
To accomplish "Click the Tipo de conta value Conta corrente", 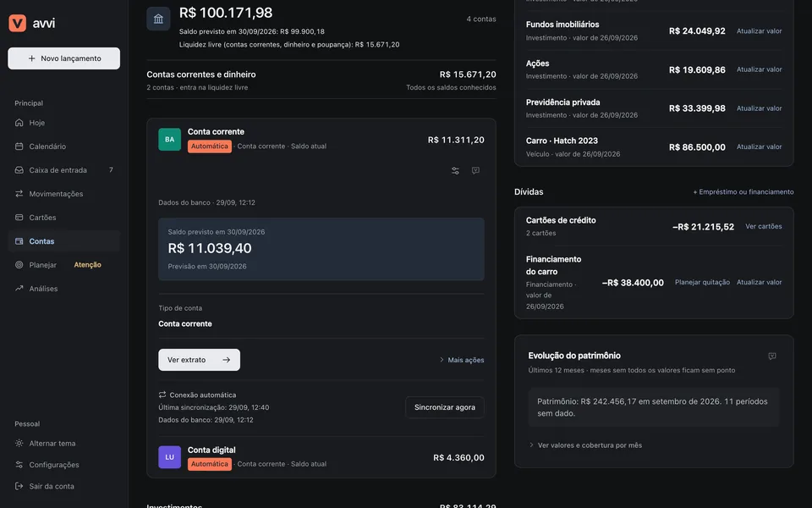I will pyautogui.click(x=185, y=323).
